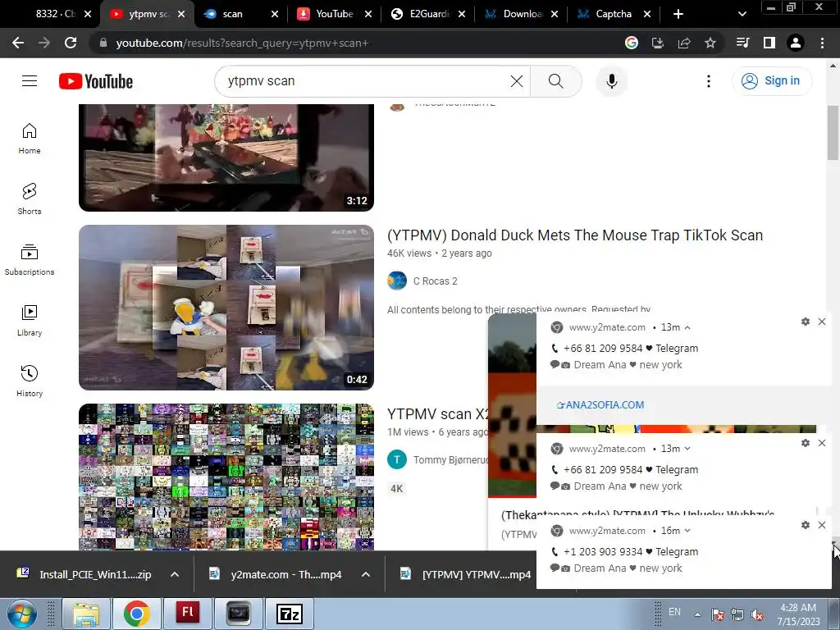Switch to the Download tab
840x630 pixels.
pyautogui.click(x=521, y=14)
